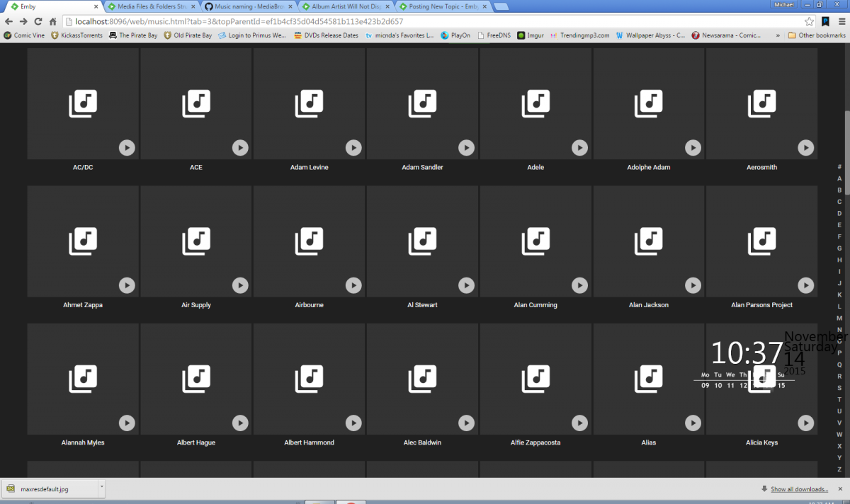Open Alicia Keys artist name link

pyautogui.click(x=762, y=442)
